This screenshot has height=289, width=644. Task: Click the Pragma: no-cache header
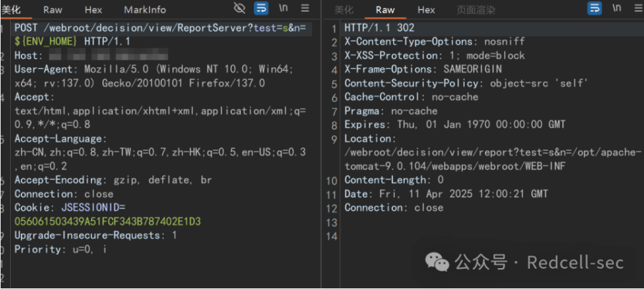391,111
